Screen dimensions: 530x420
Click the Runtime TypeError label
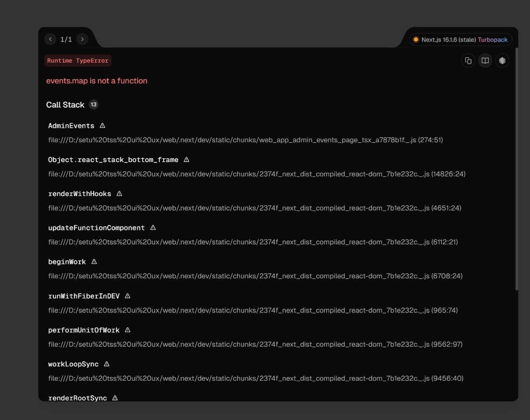(78, 61)
